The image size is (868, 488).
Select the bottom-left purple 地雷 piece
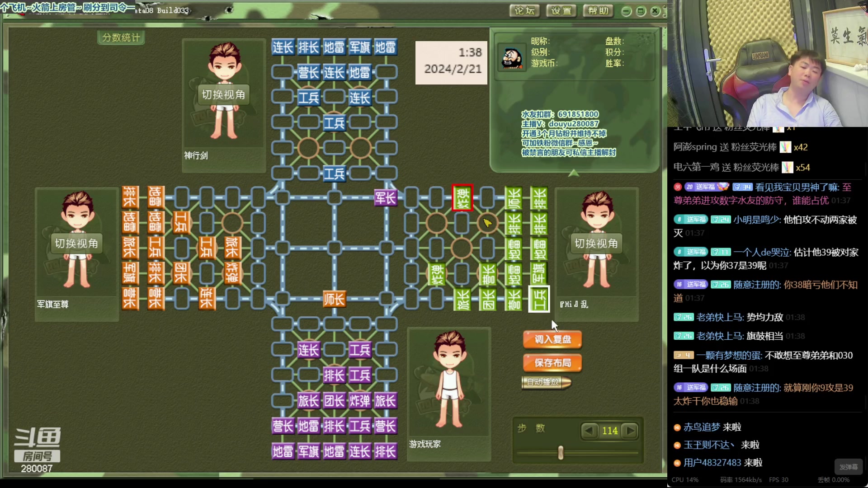tap(283, 451)
